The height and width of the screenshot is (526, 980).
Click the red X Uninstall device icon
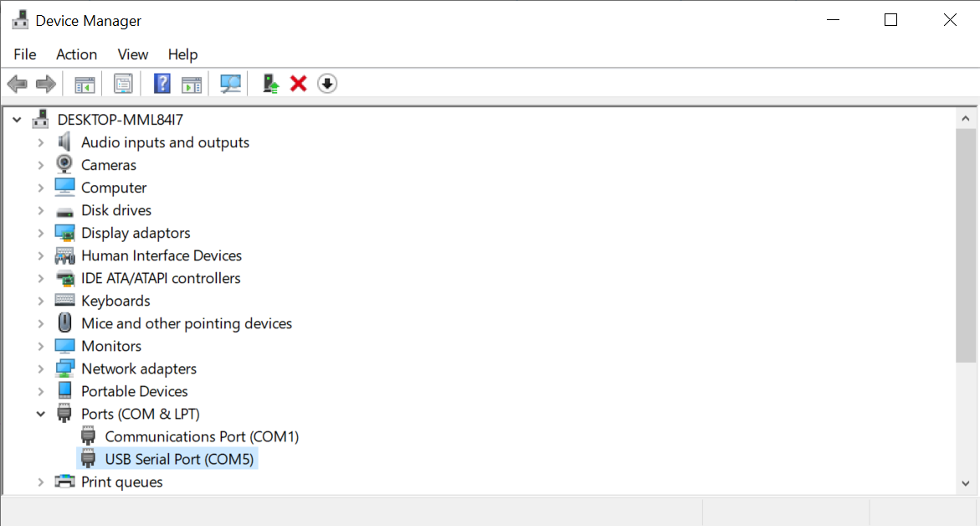click(299, 84)
